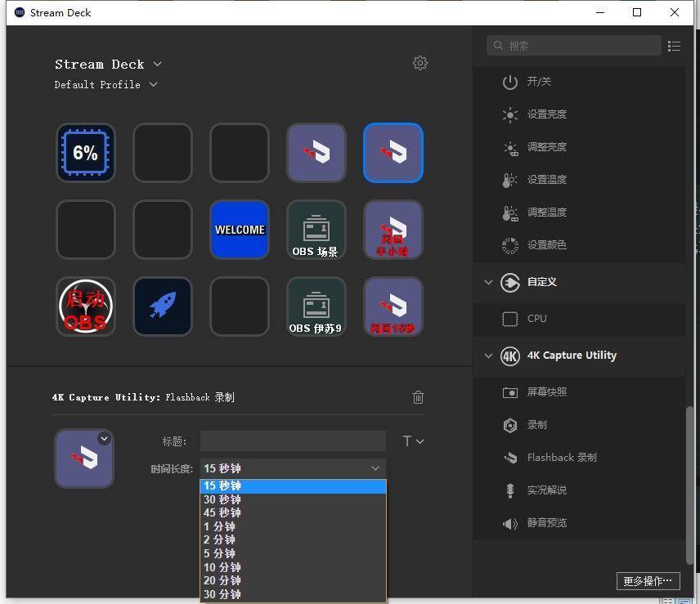Choose the Flashback 录制 action in list
This screenshot has width=700, height=604.
579,457
